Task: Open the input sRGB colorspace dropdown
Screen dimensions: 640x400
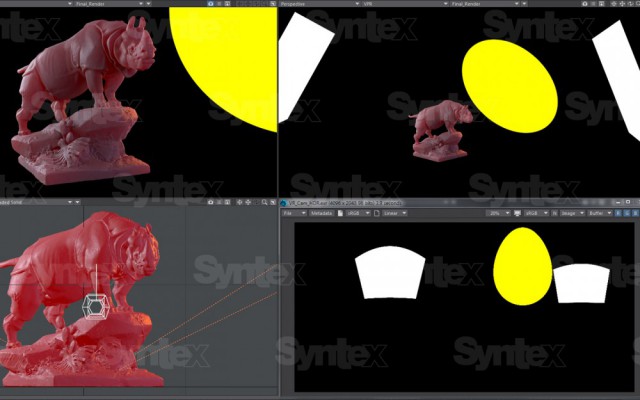Action: tap(358, 213)
